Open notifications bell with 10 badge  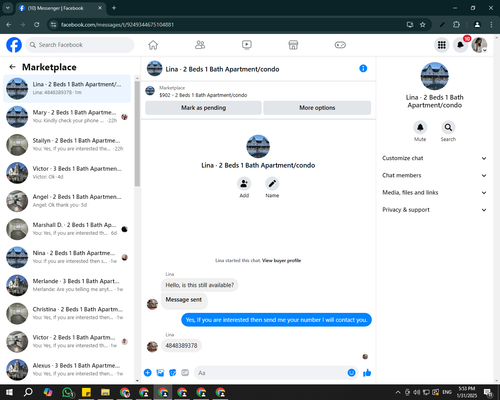[x=460, y=45]
